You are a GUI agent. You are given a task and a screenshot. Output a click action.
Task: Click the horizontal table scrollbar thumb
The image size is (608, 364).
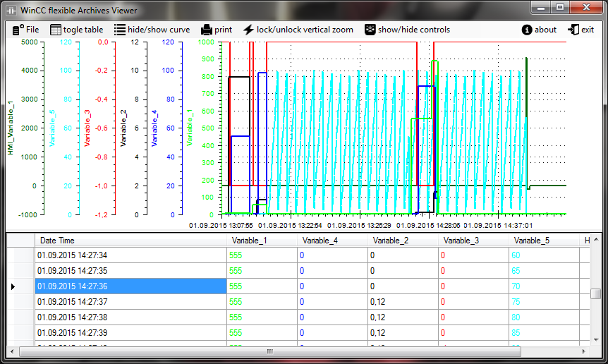point(270,351)
